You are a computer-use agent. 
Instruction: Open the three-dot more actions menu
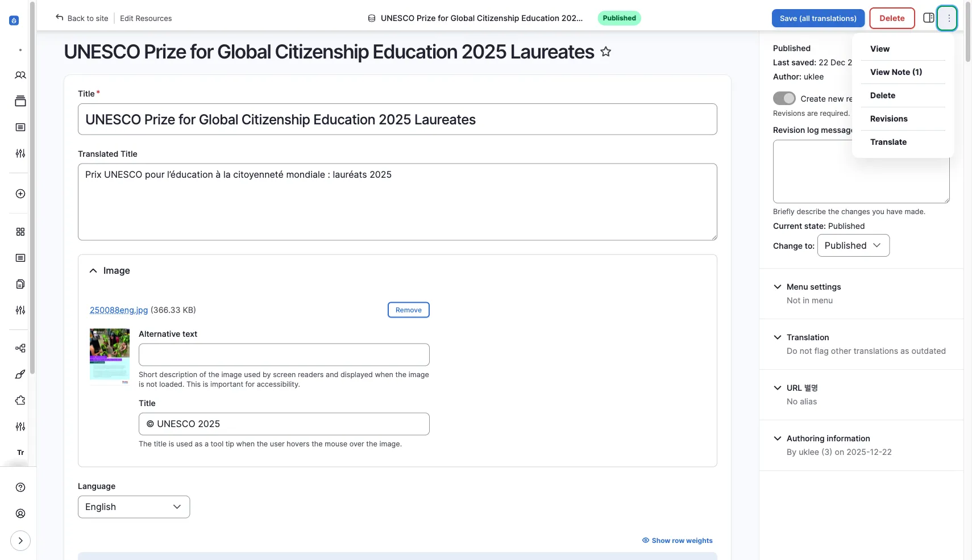[x=948, y=18]
